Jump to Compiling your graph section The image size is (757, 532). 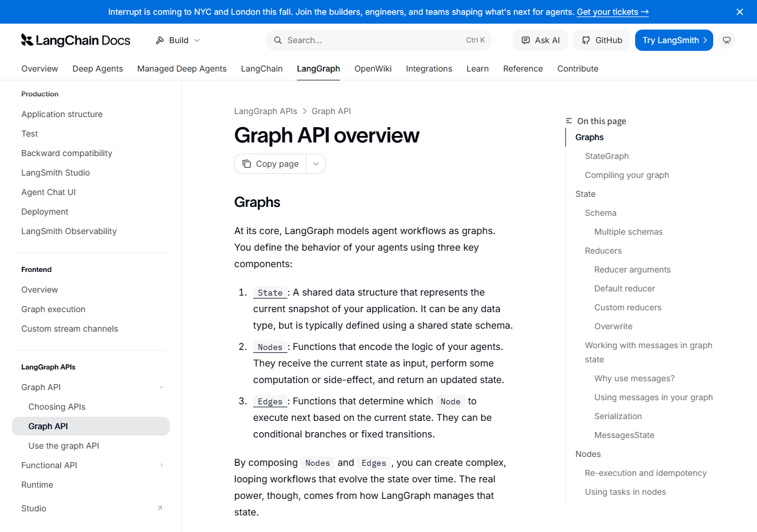[x=627, y=175]
